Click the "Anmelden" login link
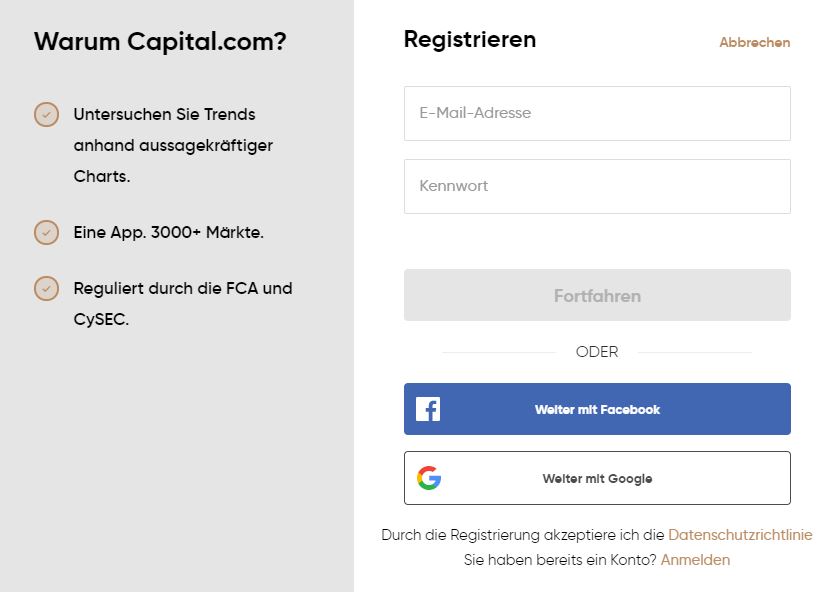Screen dimensions: 833x592 tap(695, 560)
